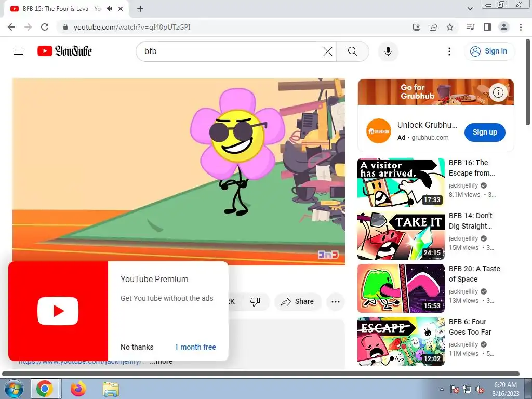This screenshot has width=532, height=399.
Task: Open a new tab
Action: [140, 9]
